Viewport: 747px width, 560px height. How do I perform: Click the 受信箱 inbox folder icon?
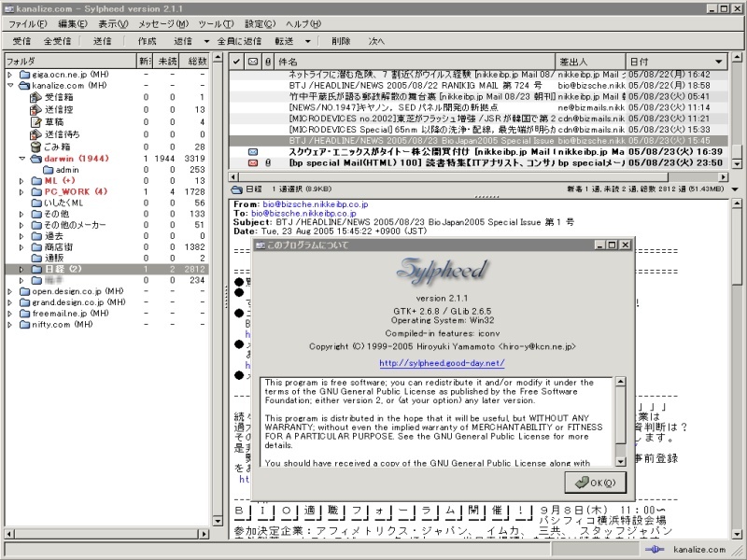(x=35, y=97)
